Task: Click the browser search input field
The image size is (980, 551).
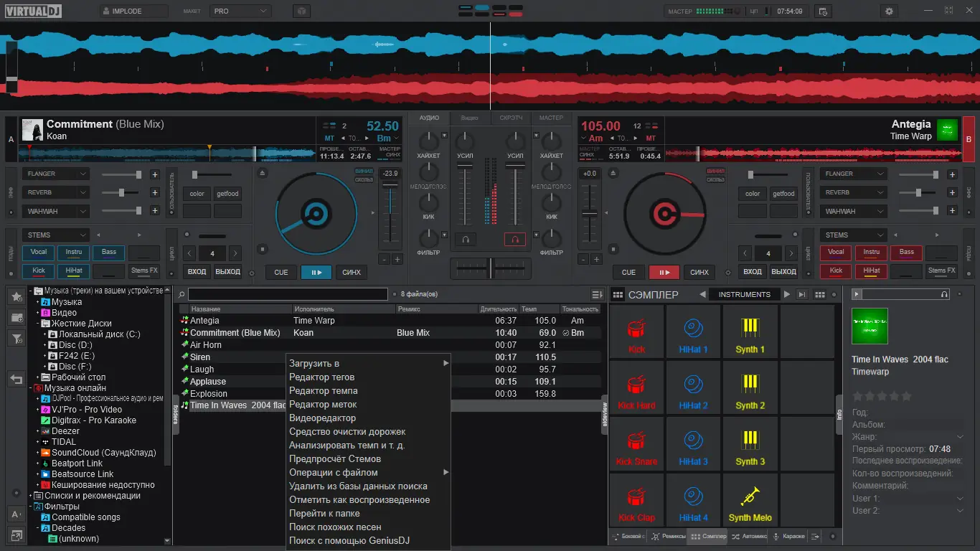Action: click(x=288, y=294)
